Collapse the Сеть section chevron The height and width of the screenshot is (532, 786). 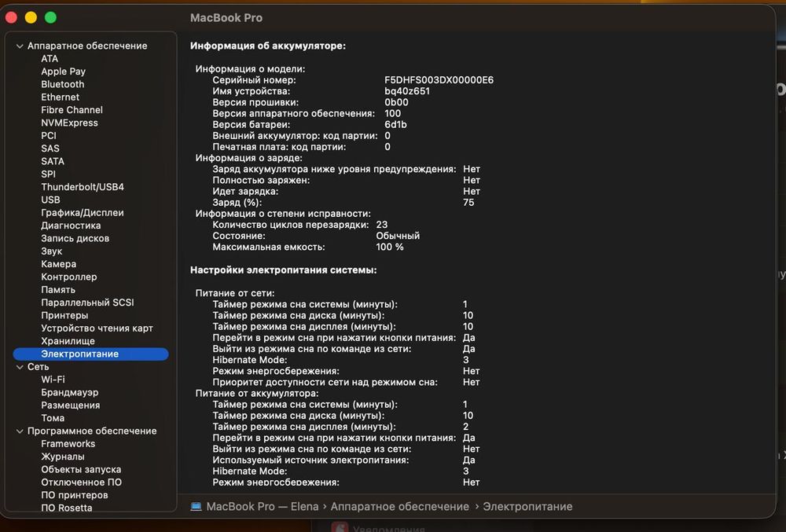pyautogui.click(x=20, y=367)
